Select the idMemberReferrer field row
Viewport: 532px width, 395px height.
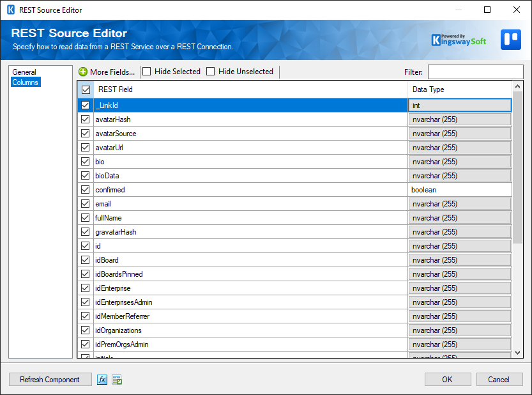point(251,316)
